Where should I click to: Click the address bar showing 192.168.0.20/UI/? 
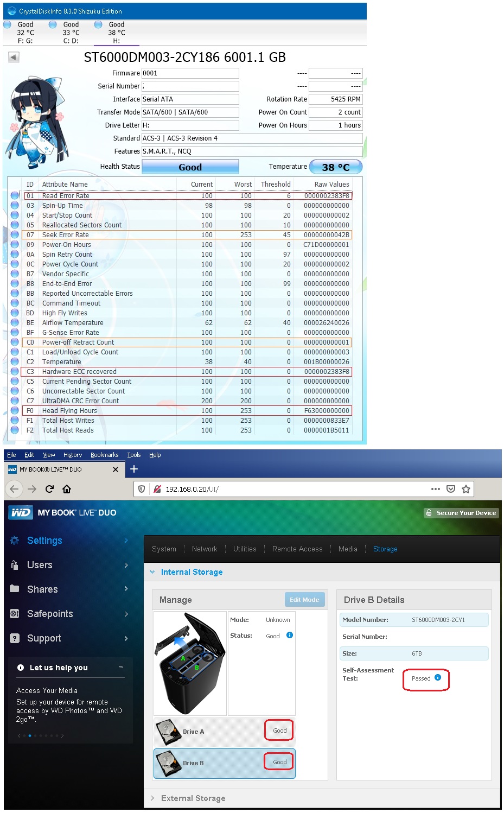pyautogui.click(x=304, y=489)
